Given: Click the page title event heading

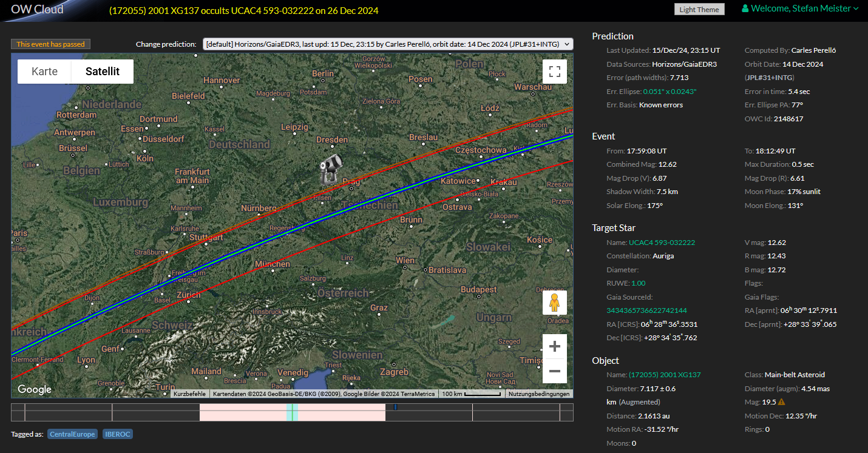Looking at the screenshot, I should click(x=244, y=10).
